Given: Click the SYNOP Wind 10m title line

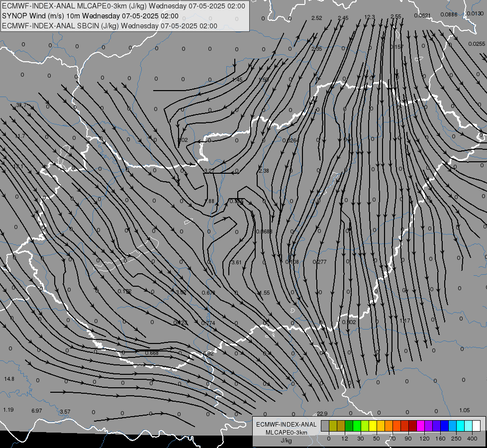Looking at the screenshot, I should [x=90, y=16].
